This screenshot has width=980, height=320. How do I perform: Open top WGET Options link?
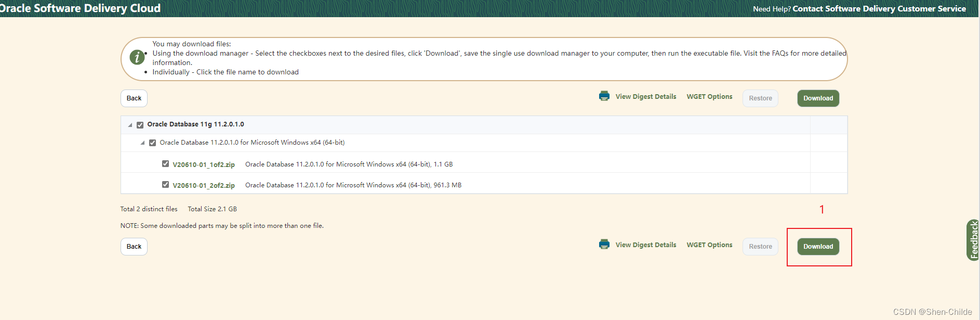[x=709, y=97]
